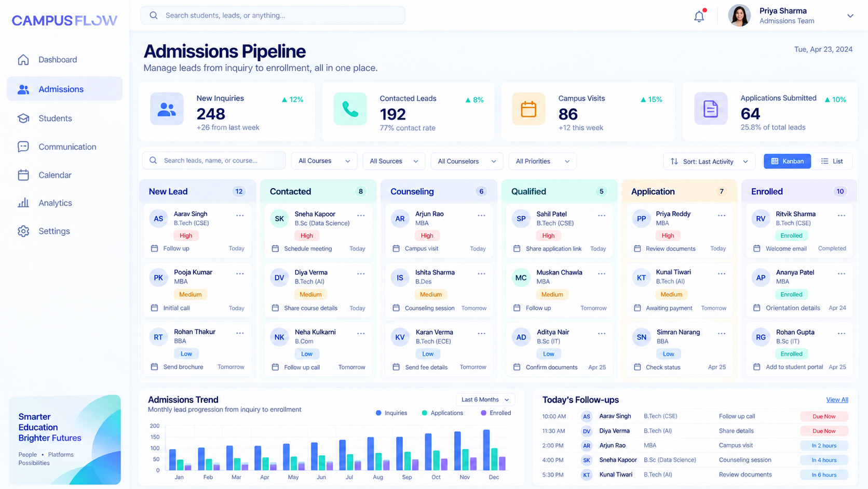Click Muskan Chawla's MC avatar
Viewport: 868px width, 489px height.
(x=521, y=277)
